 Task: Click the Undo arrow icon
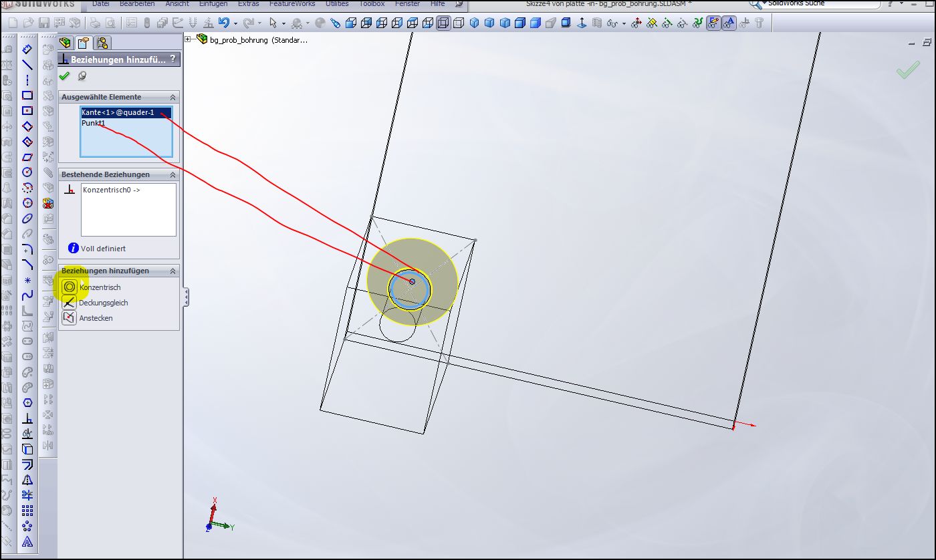pyautogui.click(x=224, y=23)
